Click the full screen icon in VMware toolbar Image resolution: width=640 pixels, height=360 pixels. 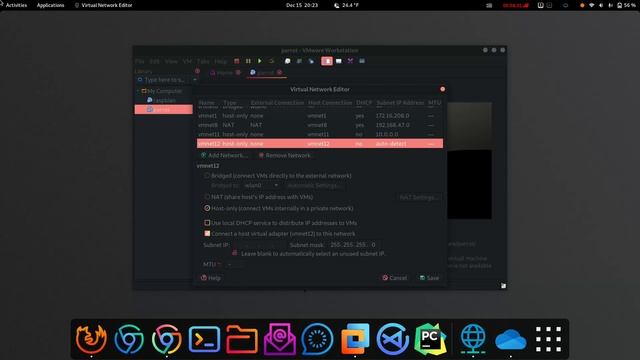tap(339, 61)
